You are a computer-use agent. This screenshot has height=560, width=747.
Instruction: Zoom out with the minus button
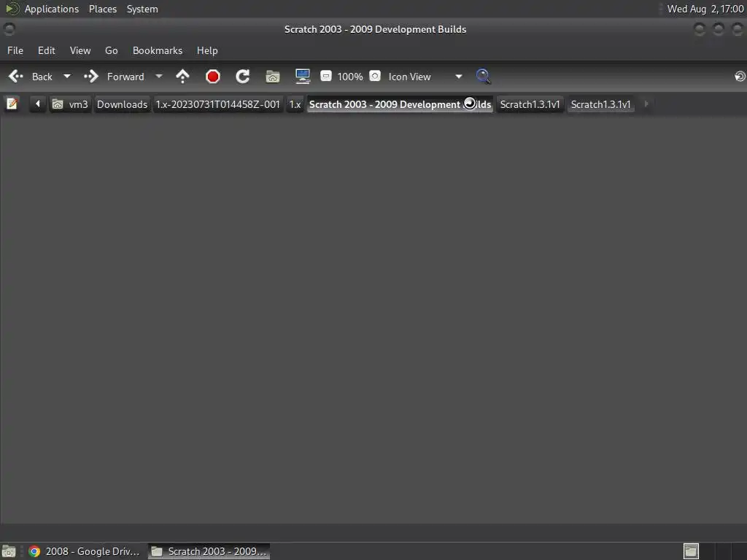tap(326, 76)
